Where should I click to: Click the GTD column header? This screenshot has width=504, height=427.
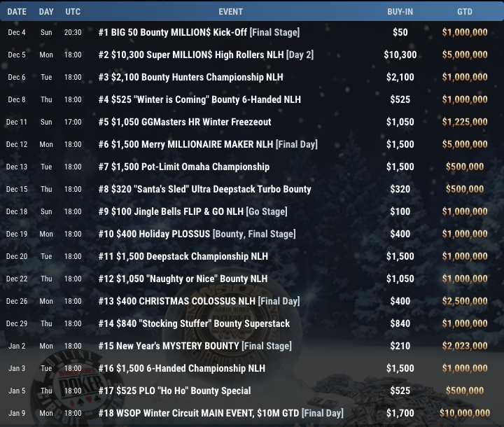click(465, 12)
